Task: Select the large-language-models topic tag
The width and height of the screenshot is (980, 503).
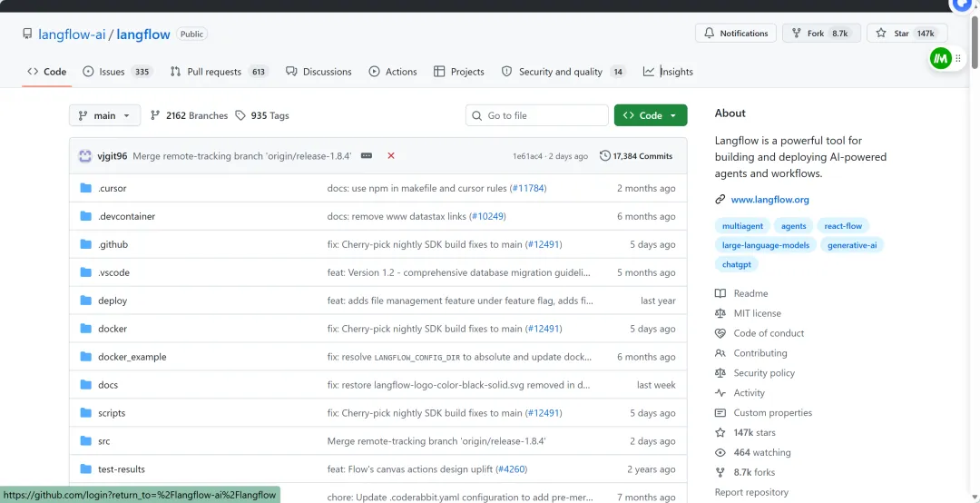Action: [766, 245]
